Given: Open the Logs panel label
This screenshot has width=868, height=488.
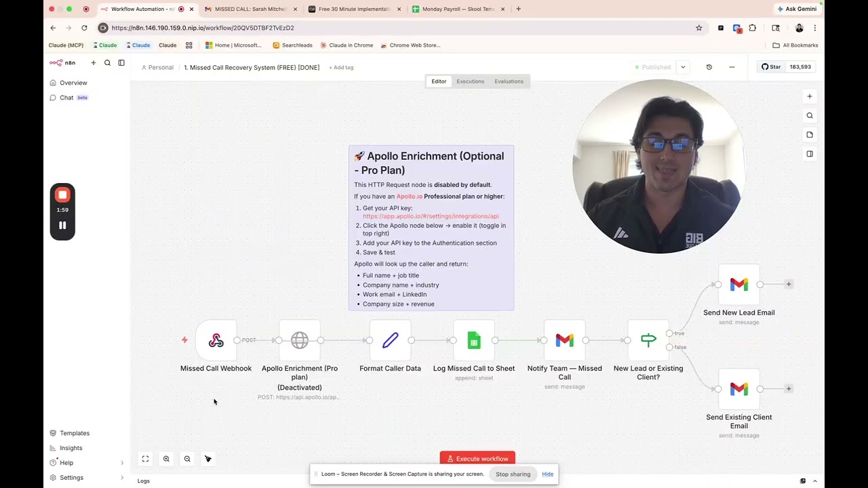Looking at the screenshot, I should point(144,481).
